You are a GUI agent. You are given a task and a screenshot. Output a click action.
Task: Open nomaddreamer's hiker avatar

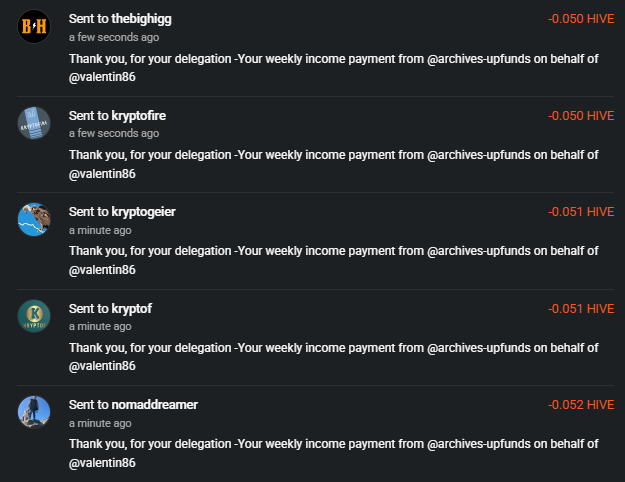tap(34, 412)
